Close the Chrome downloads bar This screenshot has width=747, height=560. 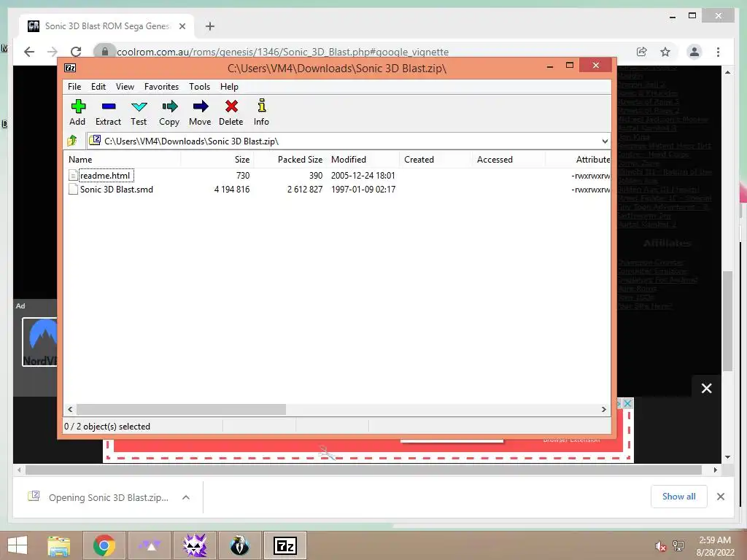(720, 497)
